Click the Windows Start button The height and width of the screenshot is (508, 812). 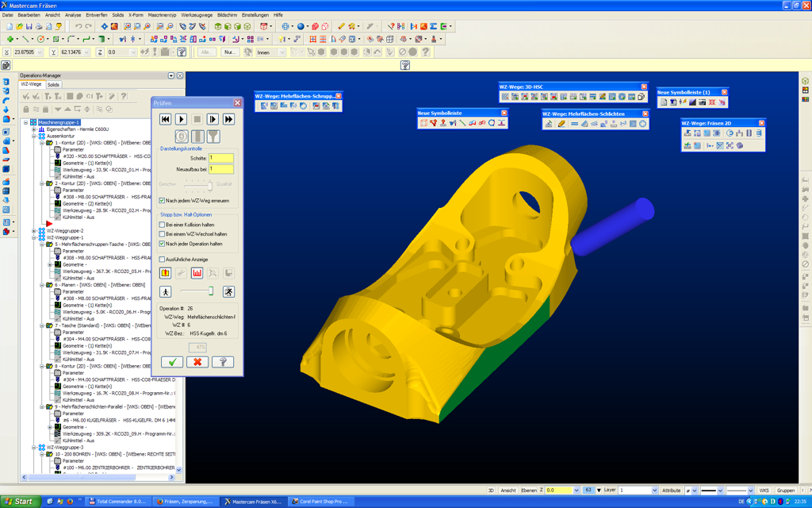click(19, 502)
